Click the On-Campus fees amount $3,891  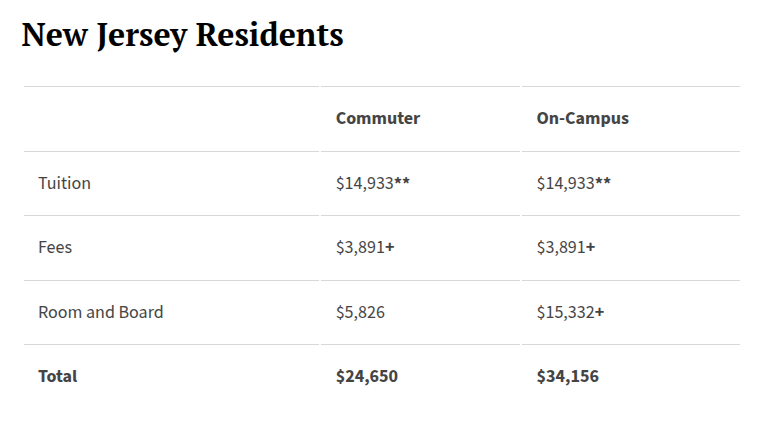(x=561, y=247)
